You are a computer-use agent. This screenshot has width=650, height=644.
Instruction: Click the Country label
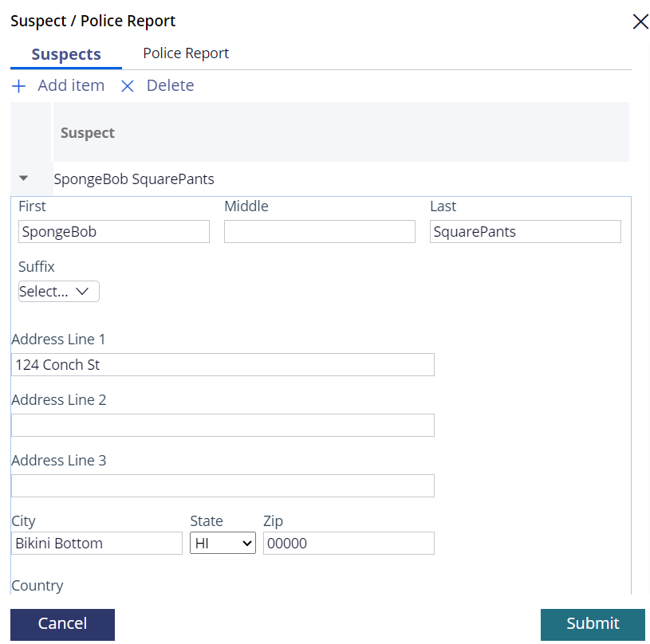point(37,586)
